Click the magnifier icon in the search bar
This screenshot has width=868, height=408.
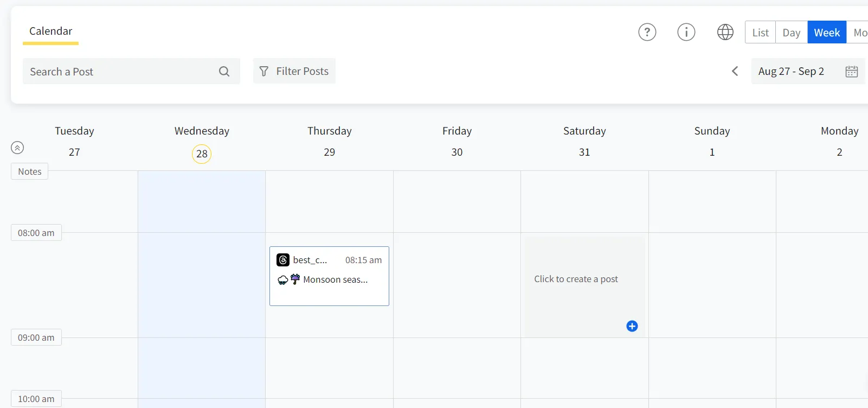click(x=224, y=71)
